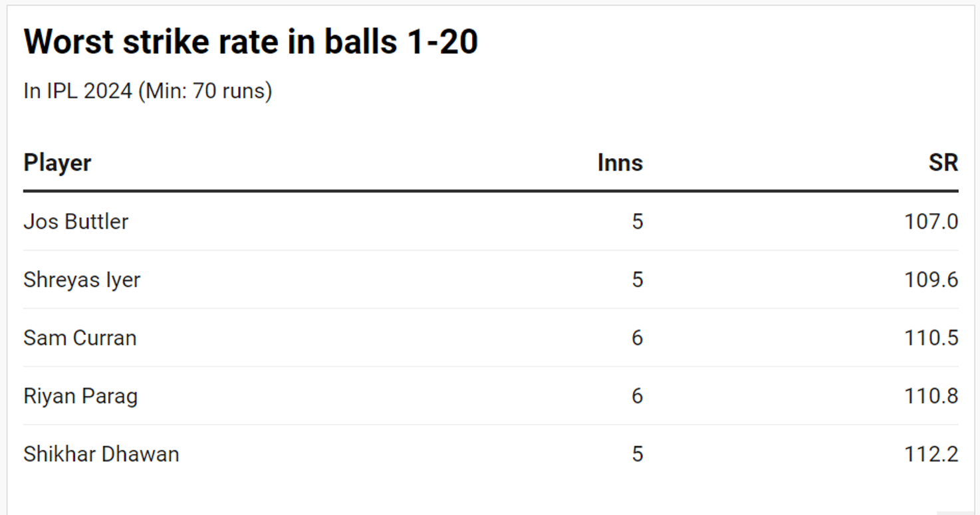Image resolution: width=980 pixels, height=515 pixels.
Task: Click Shikhar Dhawan's innings count cell
Action: click(637, 455)
